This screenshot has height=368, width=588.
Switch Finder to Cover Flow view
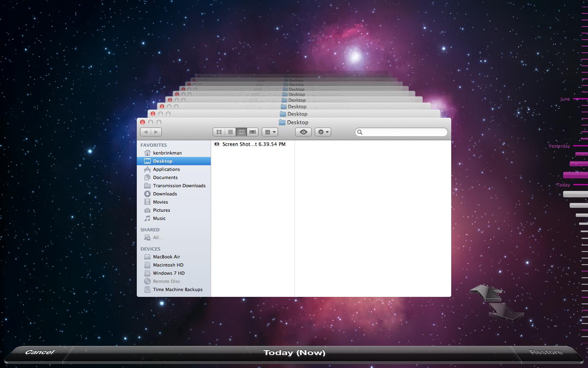click(253, 132)
